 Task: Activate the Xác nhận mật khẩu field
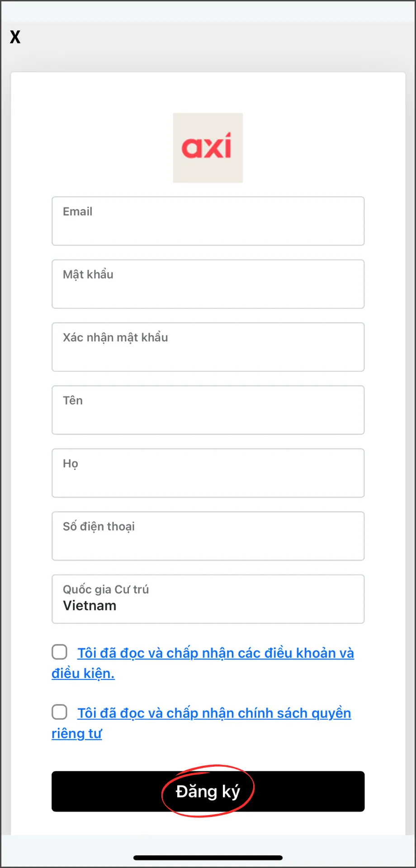[208, 347]
